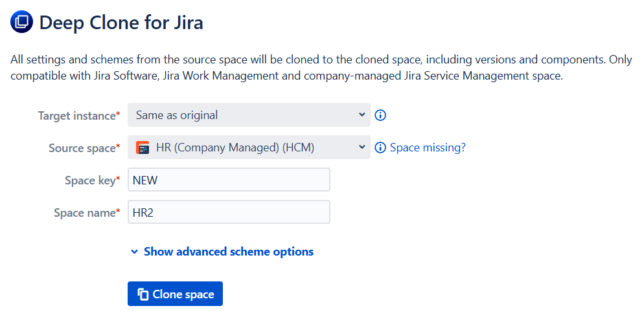Click the copy icon on Clone space button
Image resolution: width=644 pixels, height=317 pixels.
(x=143, y=294)
